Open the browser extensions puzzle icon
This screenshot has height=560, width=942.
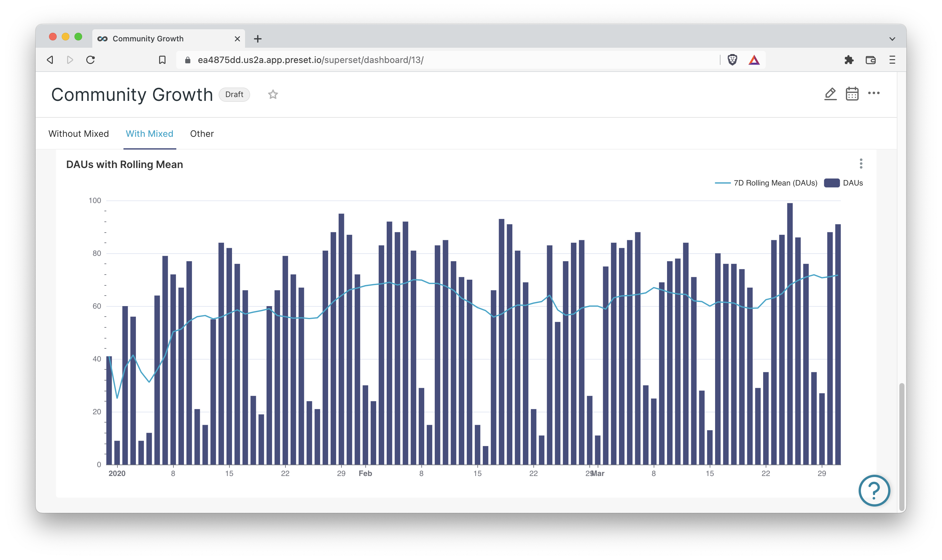tap(849, 59)
